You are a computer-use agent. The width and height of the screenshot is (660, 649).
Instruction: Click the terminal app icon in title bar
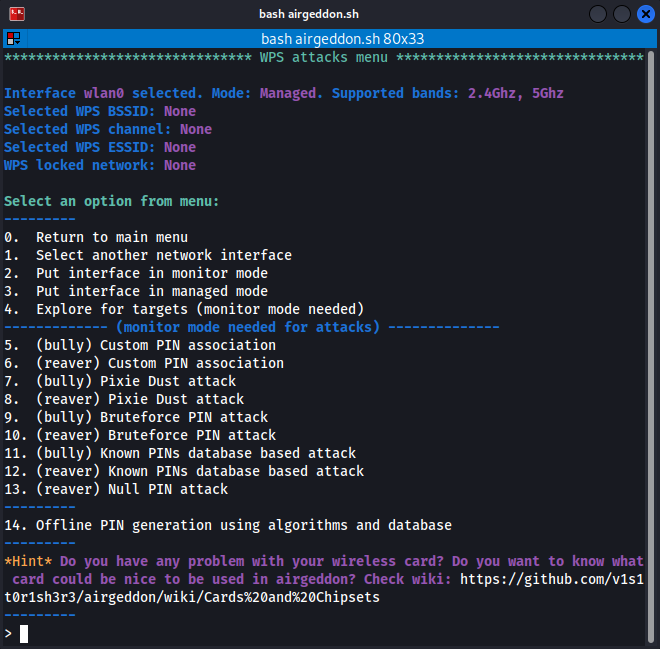pyautogui.click(x=17, y=14)
